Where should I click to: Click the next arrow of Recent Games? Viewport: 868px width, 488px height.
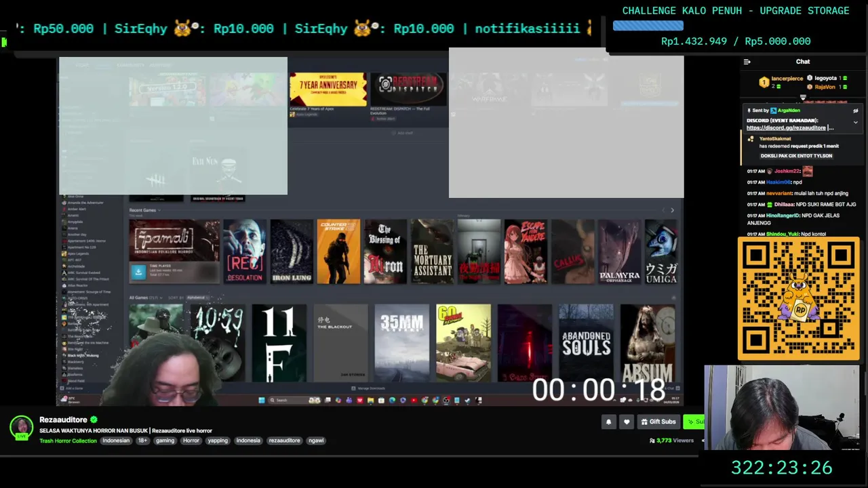(x=672, y=211)
